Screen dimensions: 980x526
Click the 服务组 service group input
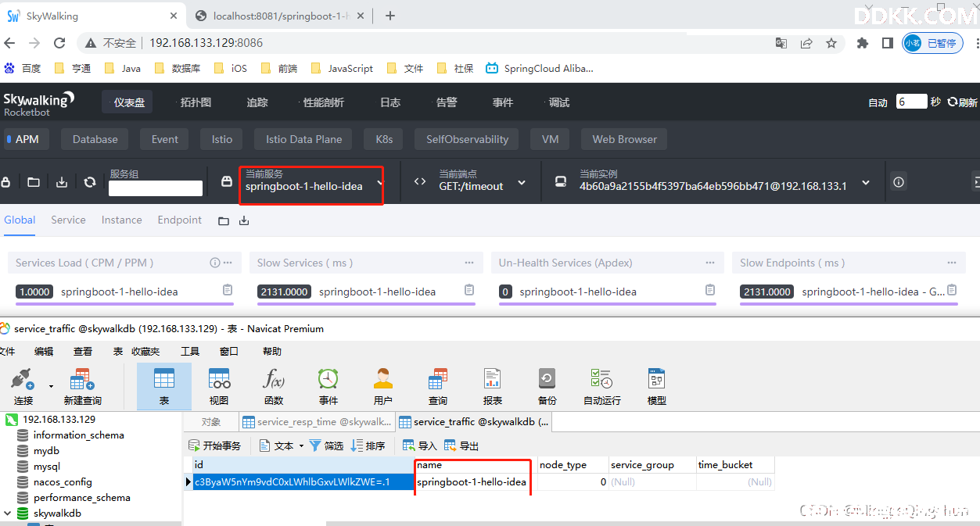156,188
